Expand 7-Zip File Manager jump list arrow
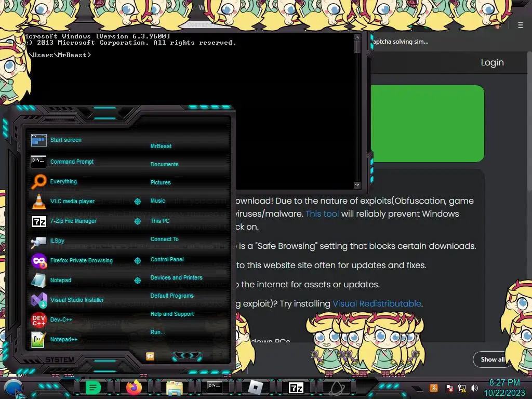Image resolution: width=532 pixels, height=399 pixels. (137, 221)
